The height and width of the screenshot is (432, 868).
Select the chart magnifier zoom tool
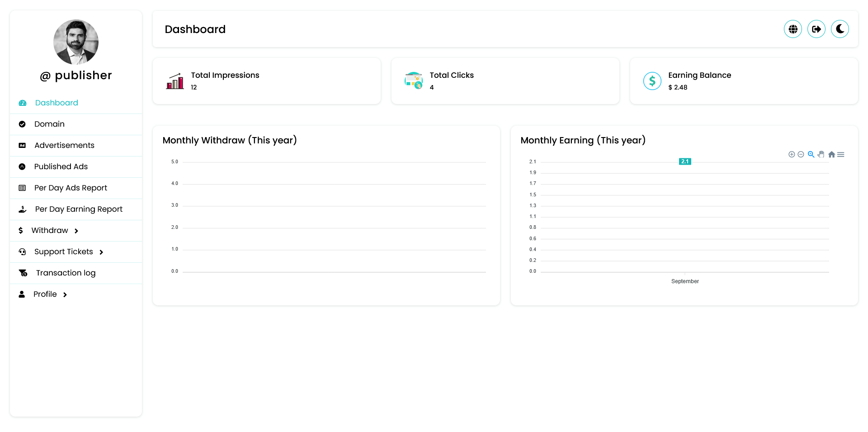pyautogui.click(x=811, y=155)
